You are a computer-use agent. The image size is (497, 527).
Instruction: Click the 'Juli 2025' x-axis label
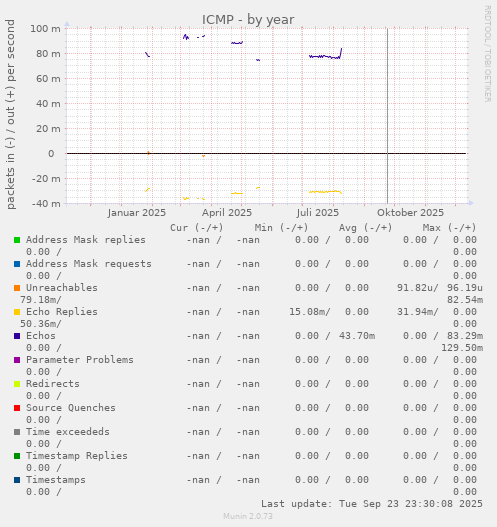pos(318,213)
